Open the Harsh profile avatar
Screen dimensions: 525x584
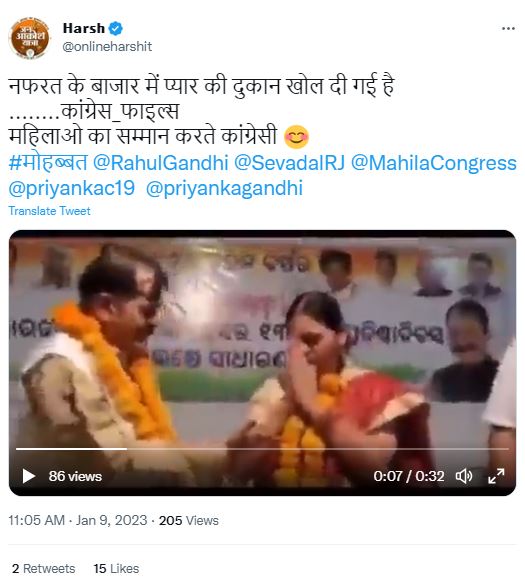(29, 38)
